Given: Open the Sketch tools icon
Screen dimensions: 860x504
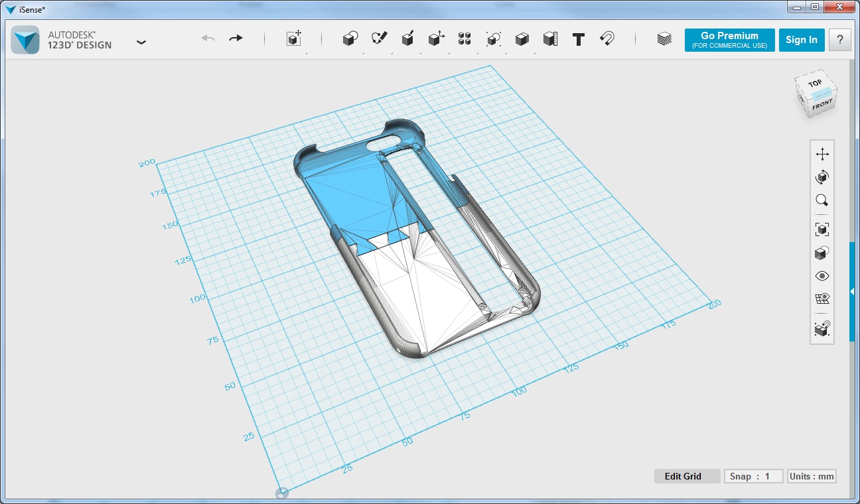Looking at the screenshot, I should pos(379,38).
